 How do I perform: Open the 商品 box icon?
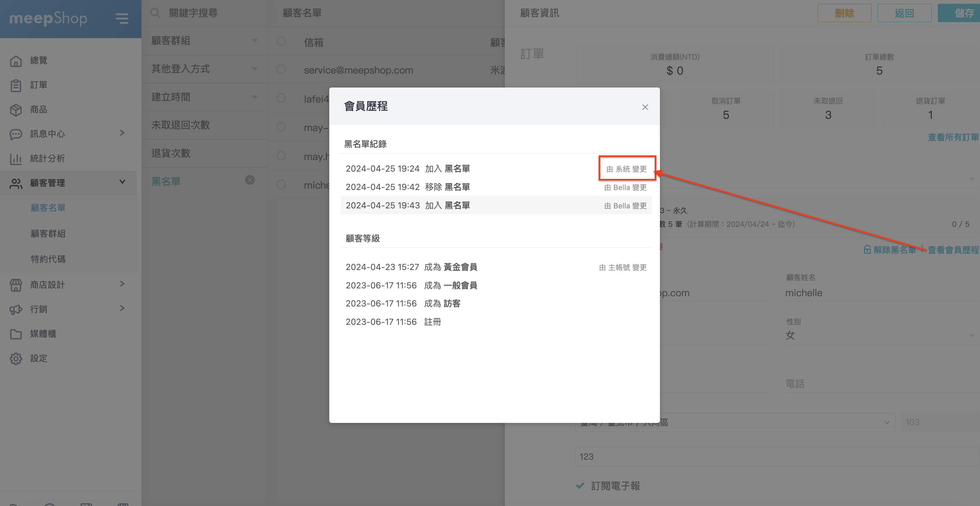click(x=16, y=110)
